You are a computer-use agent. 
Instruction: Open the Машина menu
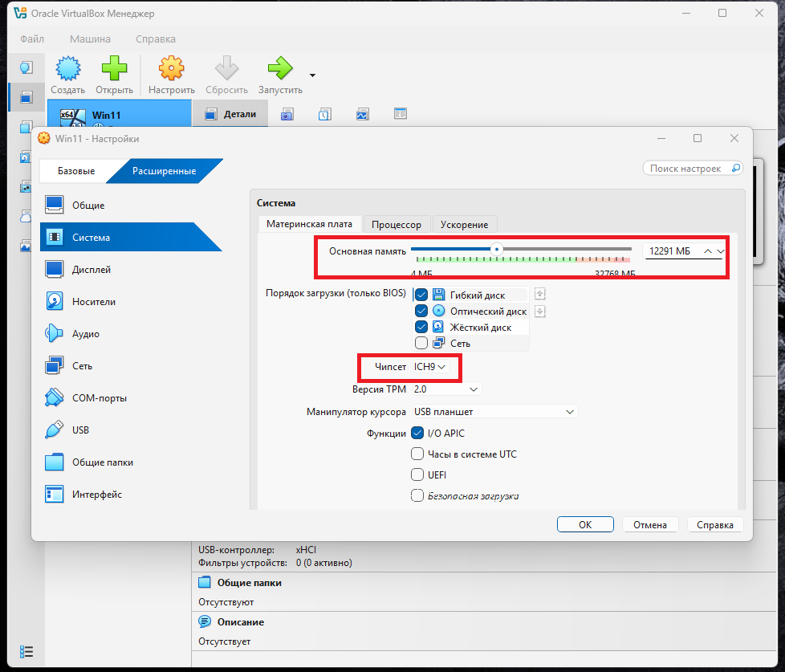[90, 39]
